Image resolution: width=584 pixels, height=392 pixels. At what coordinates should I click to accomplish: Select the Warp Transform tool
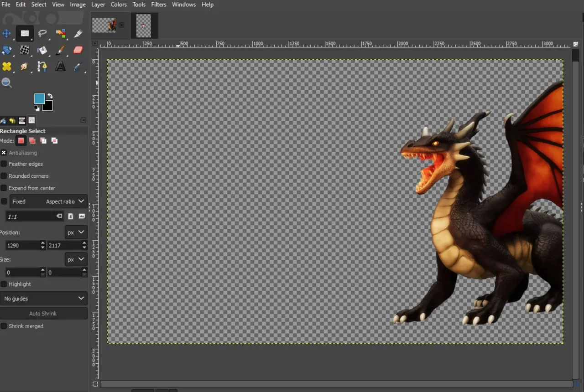25,50
